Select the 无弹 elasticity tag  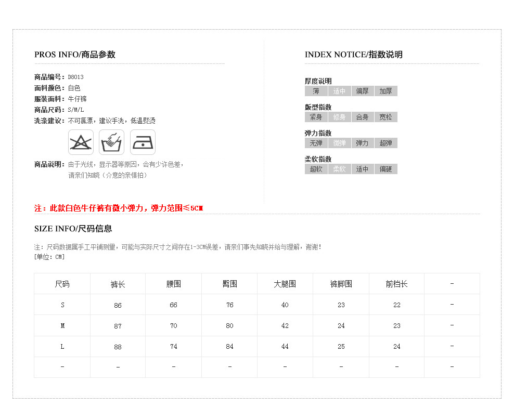coord(316,143)
